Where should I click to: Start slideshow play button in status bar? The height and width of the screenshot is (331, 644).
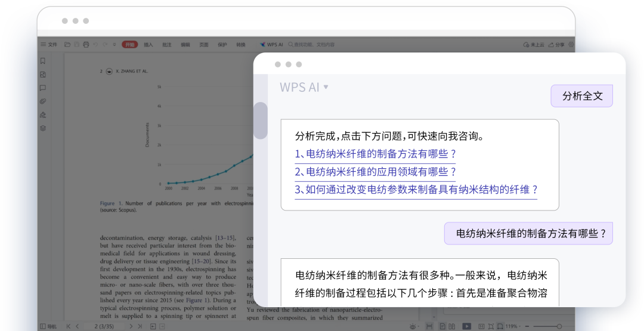click(x=467, y=326)
